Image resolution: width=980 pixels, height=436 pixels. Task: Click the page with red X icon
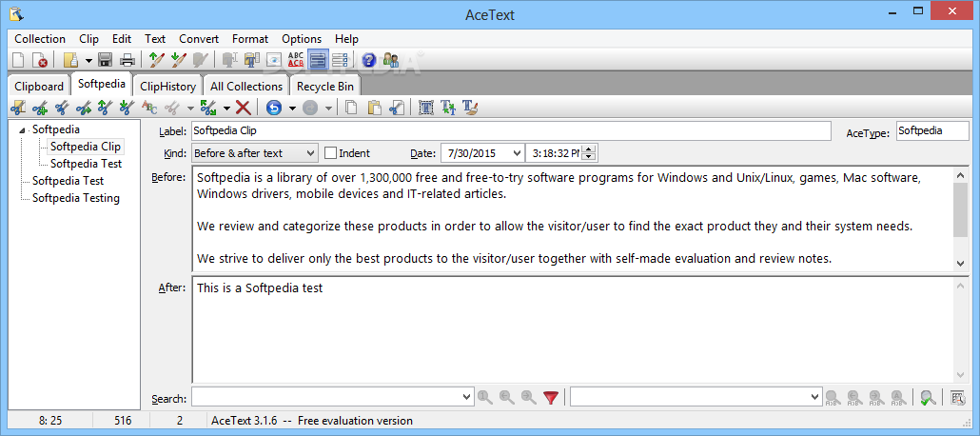click(40, 60)
